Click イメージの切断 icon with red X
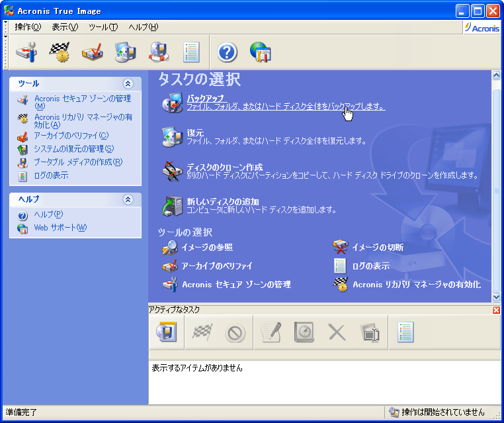The width and height of the screenshot is (504, 423). pos(341,248)
